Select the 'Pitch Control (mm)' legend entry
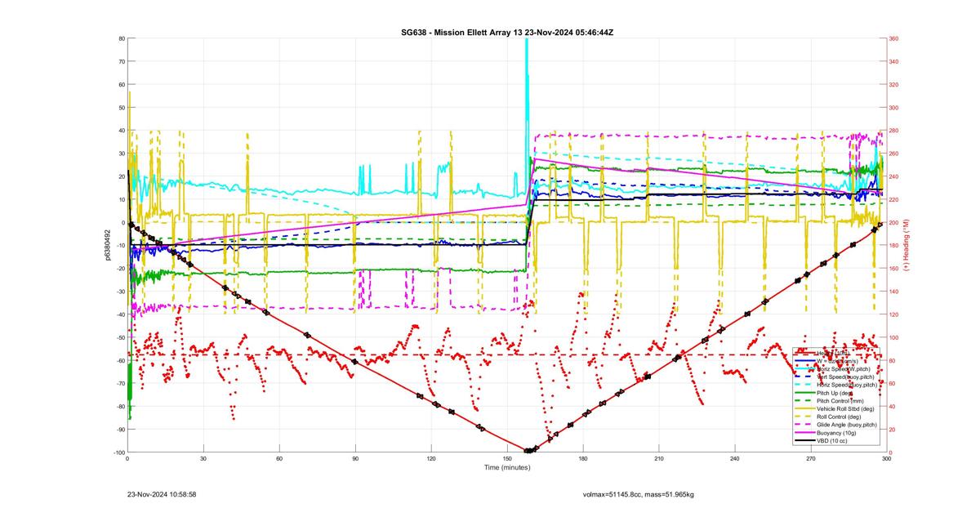This screenshot has width=980, height=508. pos(840,401)
